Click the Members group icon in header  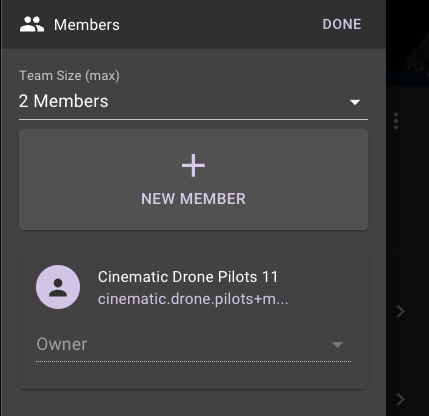coord(32,25)
